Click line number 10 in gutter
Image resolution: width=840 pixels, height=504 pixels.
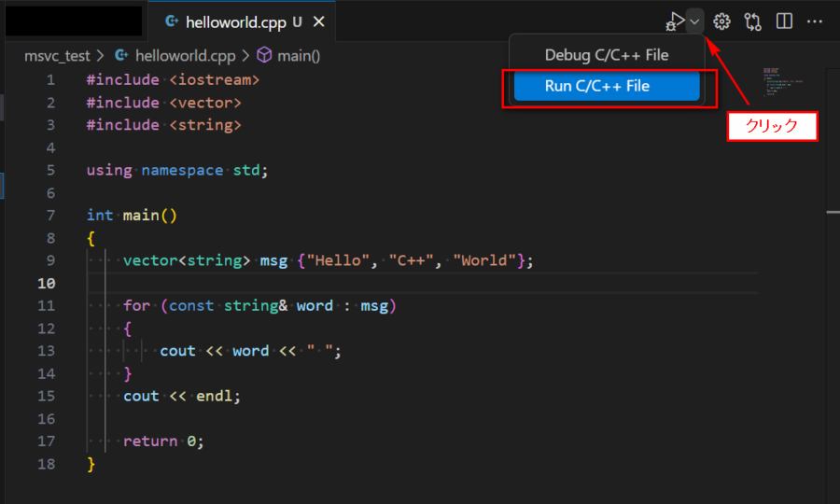click(x=47, y=284)
